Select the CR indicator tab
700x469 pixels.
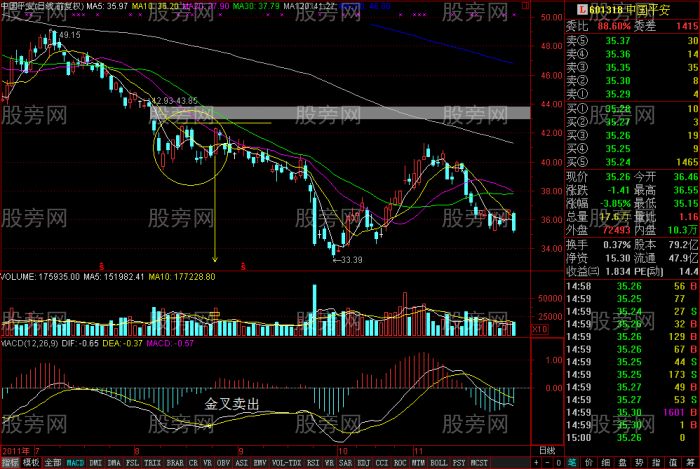click(x=193, y=463)
